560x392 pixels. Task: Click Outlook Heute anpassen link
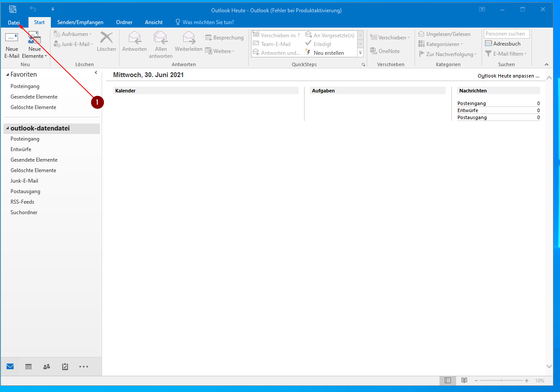(508, 76)
